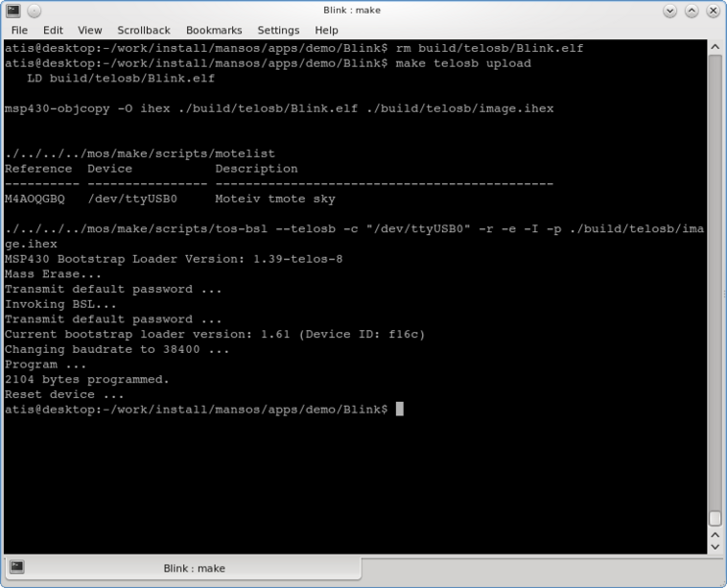Close the Blink : make window
The height and width of the screenshot is (588, 727).
pyautogui.click(x=713, y=11)
